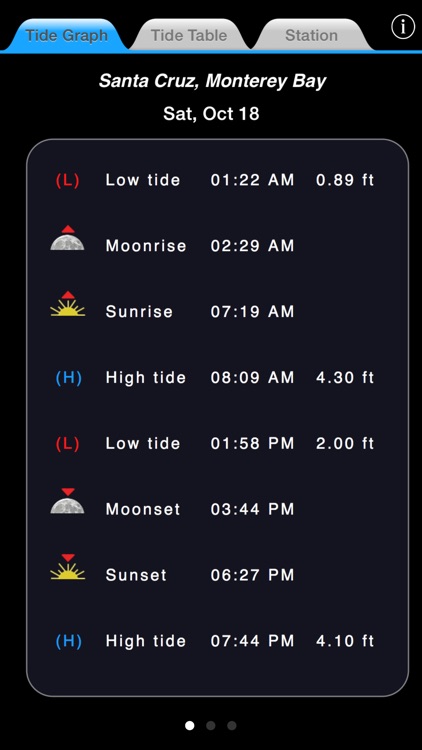Select the Tide Graph tab
The width and height of the screenshot is (422, 750).
[x=67, y=35]
